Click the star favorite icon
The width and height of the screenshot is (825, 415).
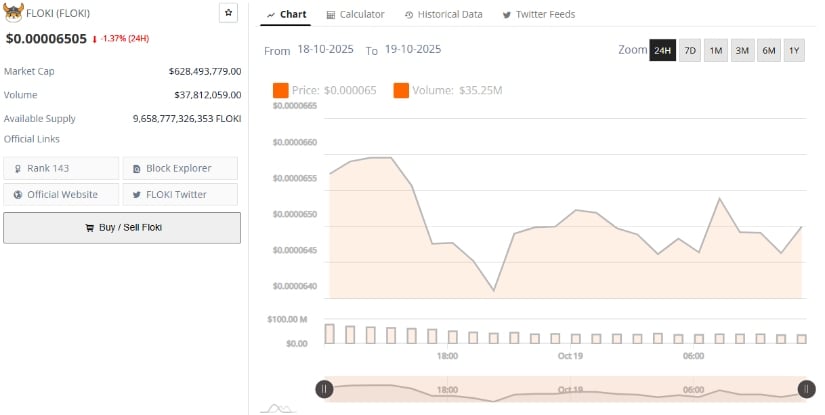(229, 13)
